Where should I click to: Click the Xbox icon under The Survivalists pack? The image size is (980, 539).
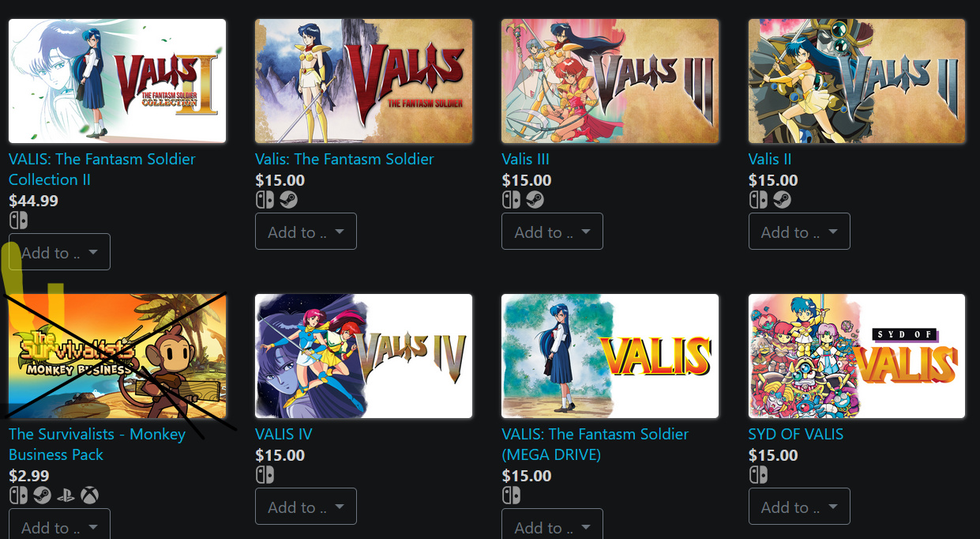pyautogui.click(x=92, y=496)
